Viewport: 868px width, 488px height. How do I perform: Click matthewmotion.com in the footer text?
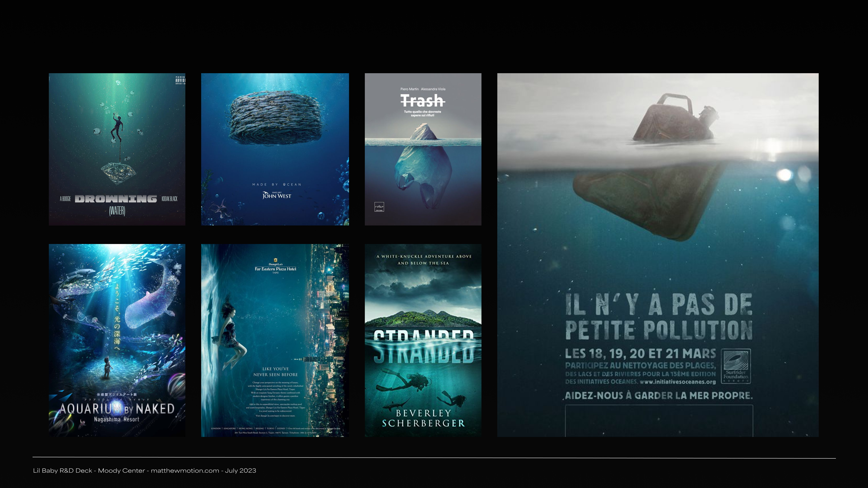(185, 470)
